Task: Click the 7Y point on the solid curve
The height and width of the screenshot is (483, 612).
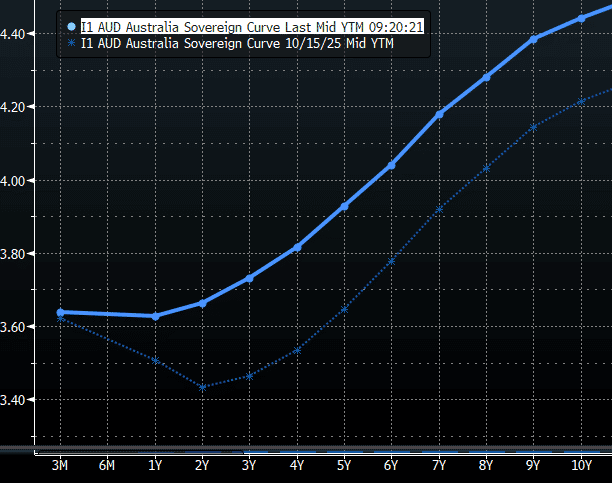Action: pos(440,114)
